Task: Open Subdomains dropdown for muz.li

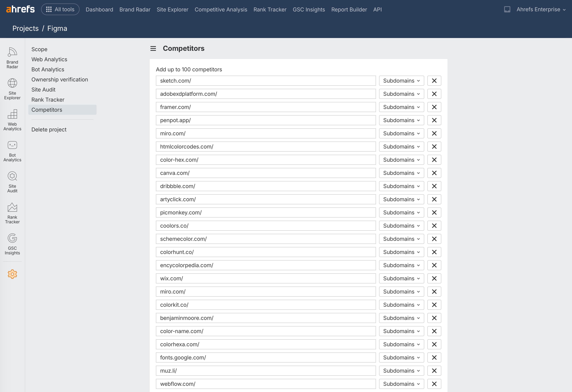Action: tap(401, 371)
